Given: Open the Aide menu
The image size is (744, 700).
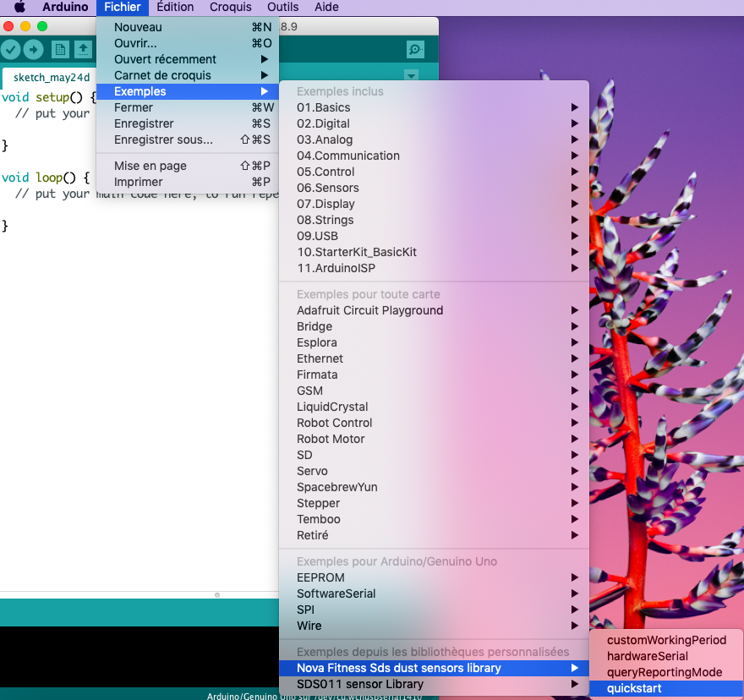Looking at the screenshot, I should (326, 7).
